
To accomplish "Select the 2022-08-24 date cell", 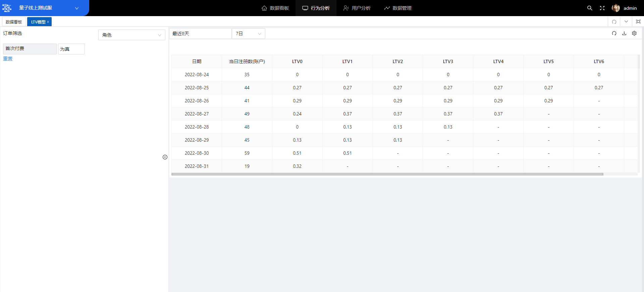I will pyautogui.click(x=197, y=75).
